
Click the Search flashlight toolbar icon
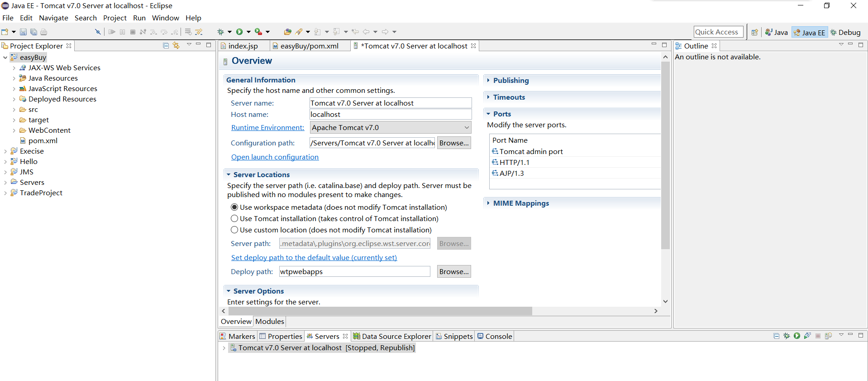click(x=299, y=32)
